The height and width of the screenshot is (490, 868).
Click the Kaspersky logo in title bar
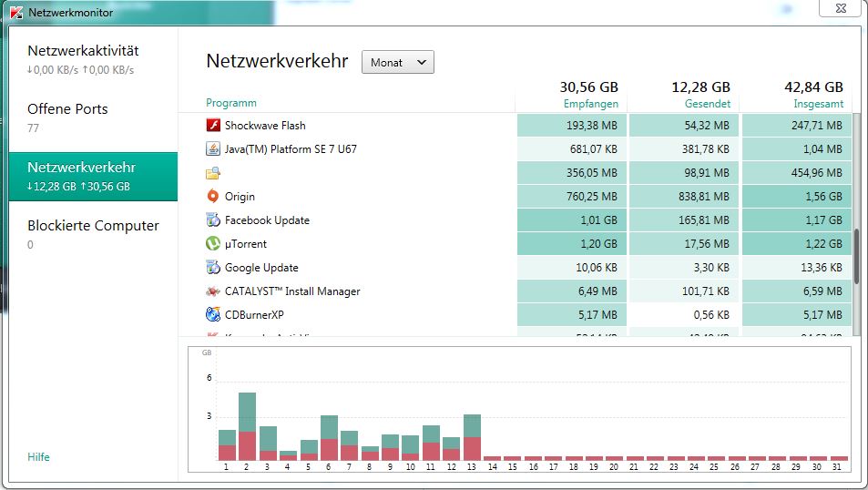pyautogui.click(x=16, y=12)
